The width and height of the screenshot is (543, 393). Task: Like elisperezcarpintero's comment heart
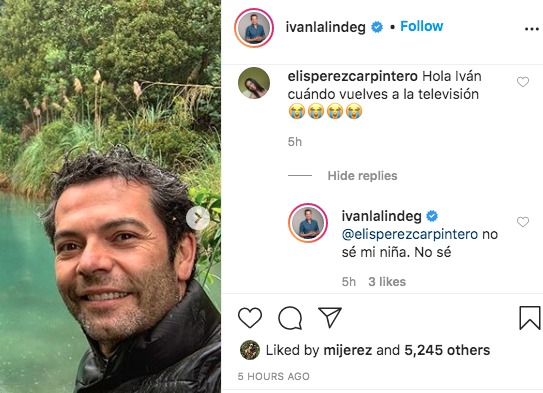(523, 82)
